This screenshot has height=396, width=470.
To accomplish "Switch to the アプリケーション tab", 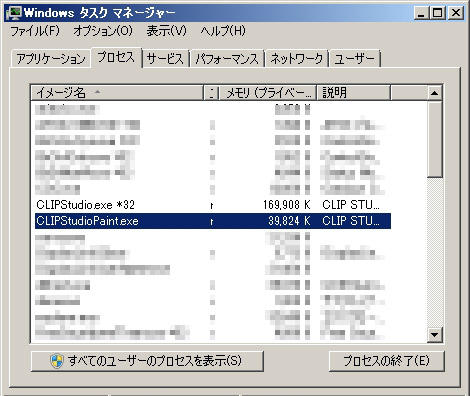I will coord(51,59).
